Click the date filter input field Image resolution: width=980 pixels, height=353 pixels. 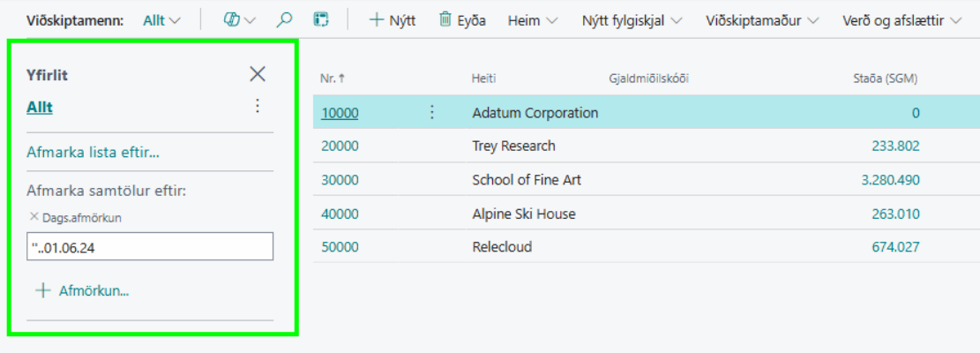150,247
